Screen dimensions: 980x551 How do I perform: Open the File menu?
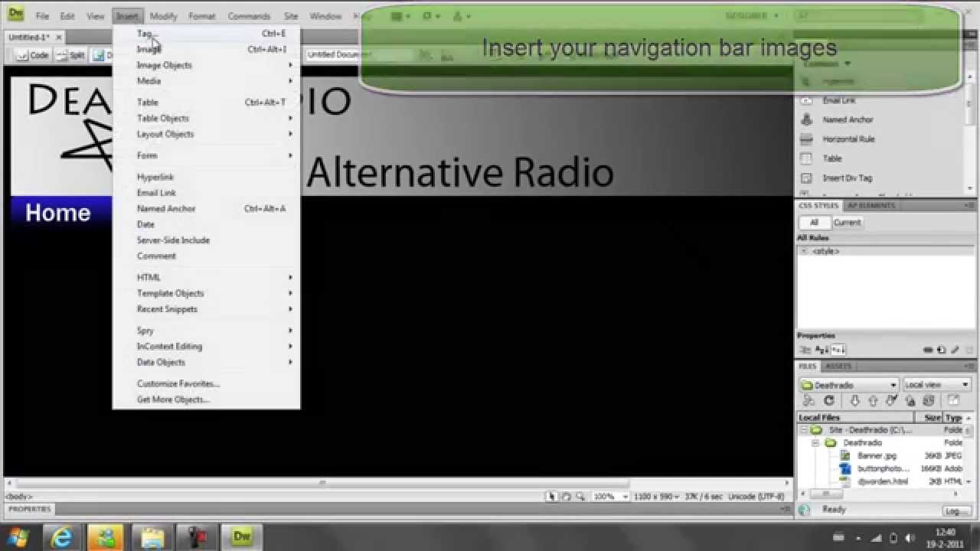[x=42, y=16]
